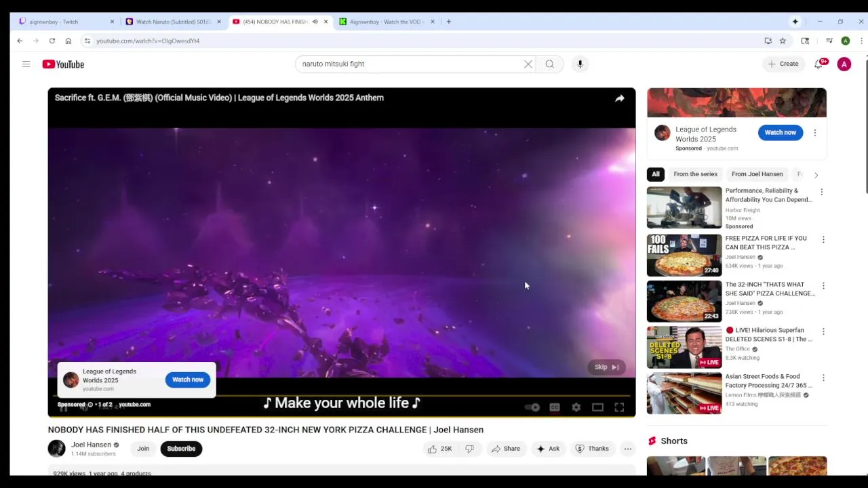Open options for the Harbor Freight sponsored video
The height and width of the screenshot is (488, 868).
821,192
